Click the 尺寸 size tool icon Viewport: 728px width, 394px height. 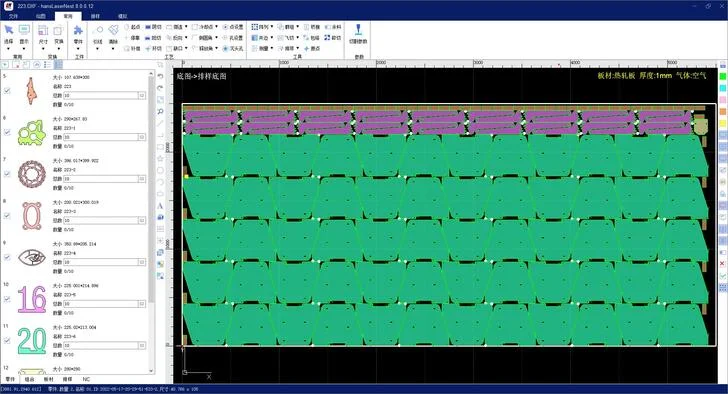click(43, 31)
